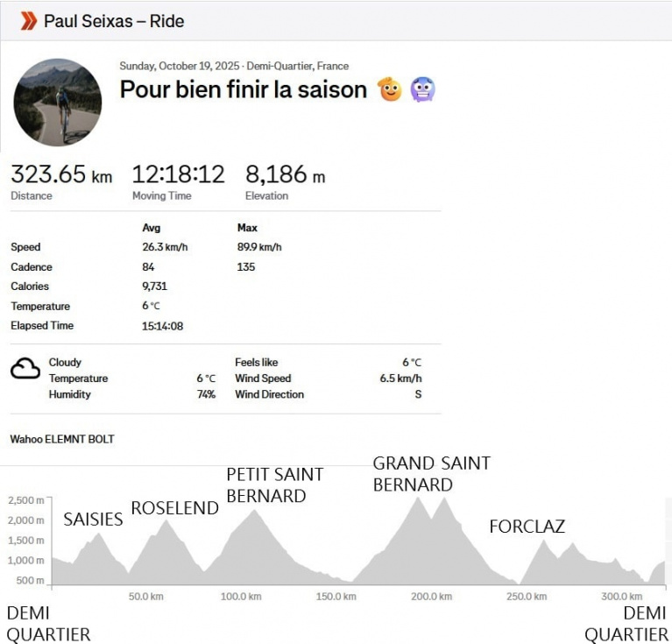
Task: Click the Wahoo ELEMNT BOLT device label
Action: tap(62, 439)
